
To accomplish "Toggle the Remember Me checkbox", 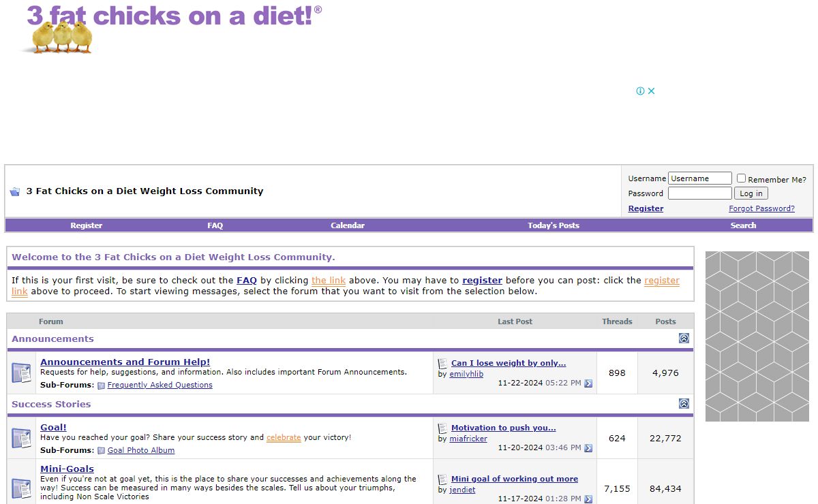I will [x=741, y=178].
